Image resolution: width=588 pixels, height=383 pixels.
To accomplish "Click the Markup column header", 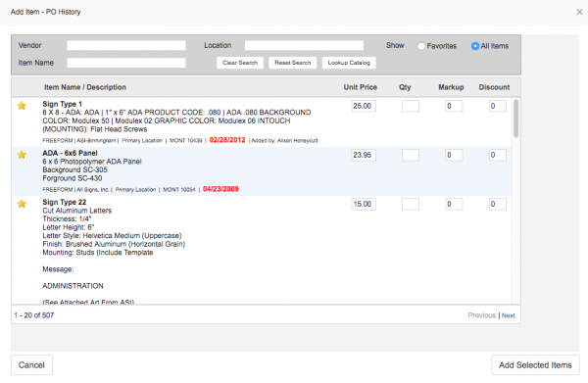I will (x=451, y=87).
